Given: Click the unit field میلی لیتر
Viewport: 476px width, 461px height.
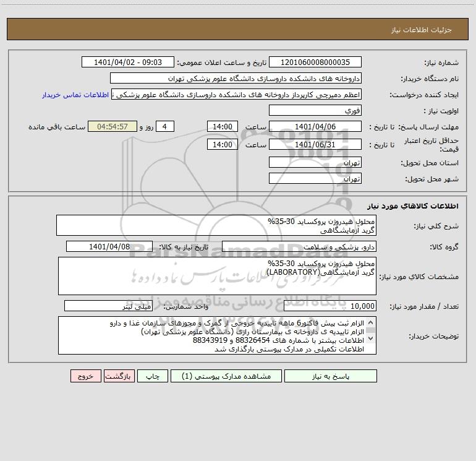Looking at the screenshot, I should (x=108, y=306).
